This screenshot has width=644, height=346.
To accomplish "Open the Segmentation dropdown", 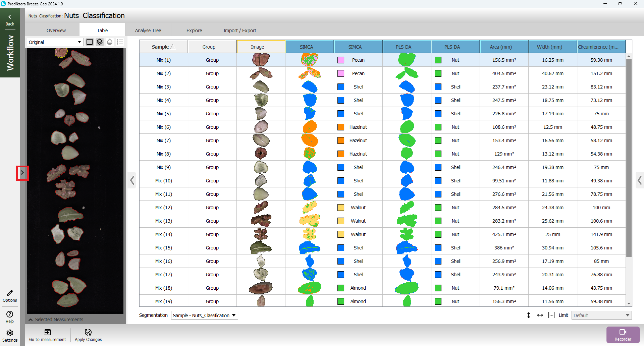I will (x=204, y=315).
